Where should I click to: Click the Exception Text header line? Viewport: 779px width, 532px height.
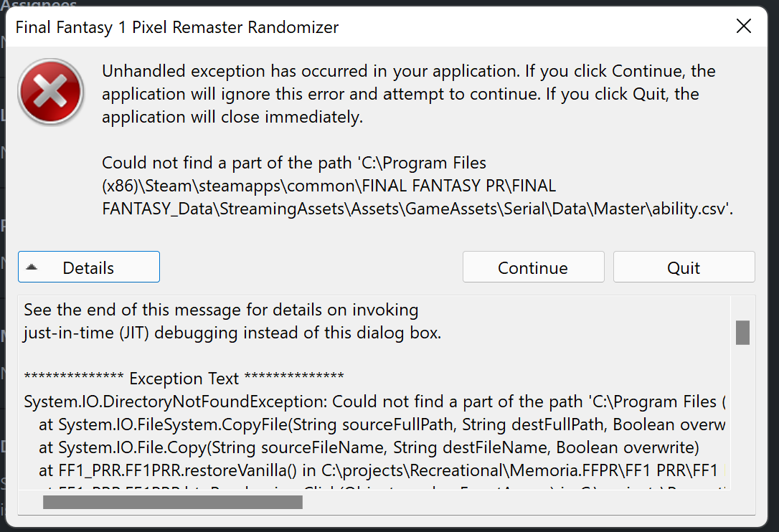[183, 379]
